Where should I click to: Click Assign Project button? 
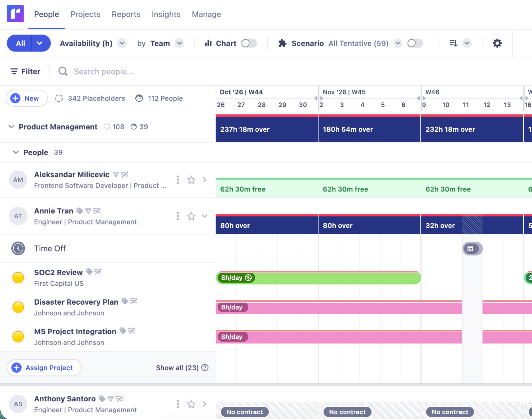44,368
